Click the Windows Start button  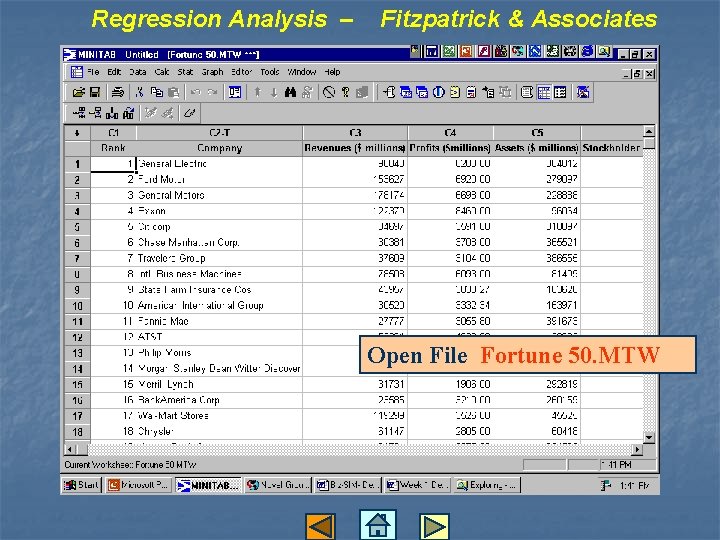tap(81, 485)
